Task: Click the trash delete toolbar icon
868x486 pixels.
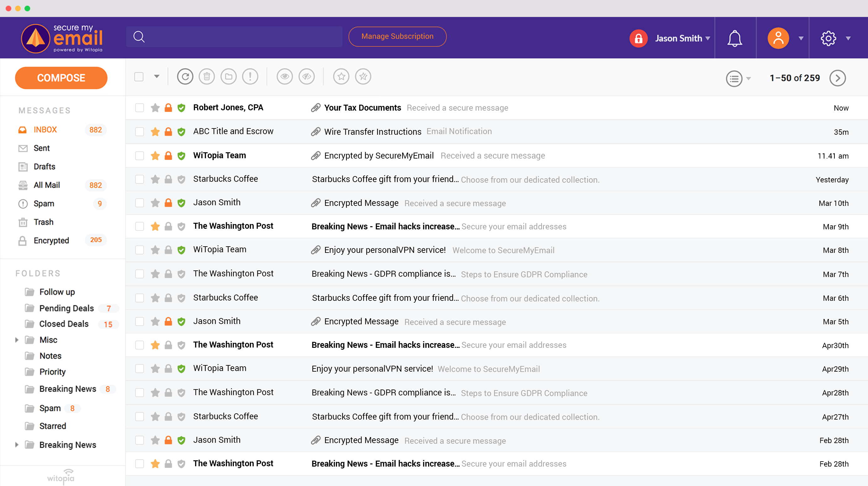Action: tap(207, 77)
